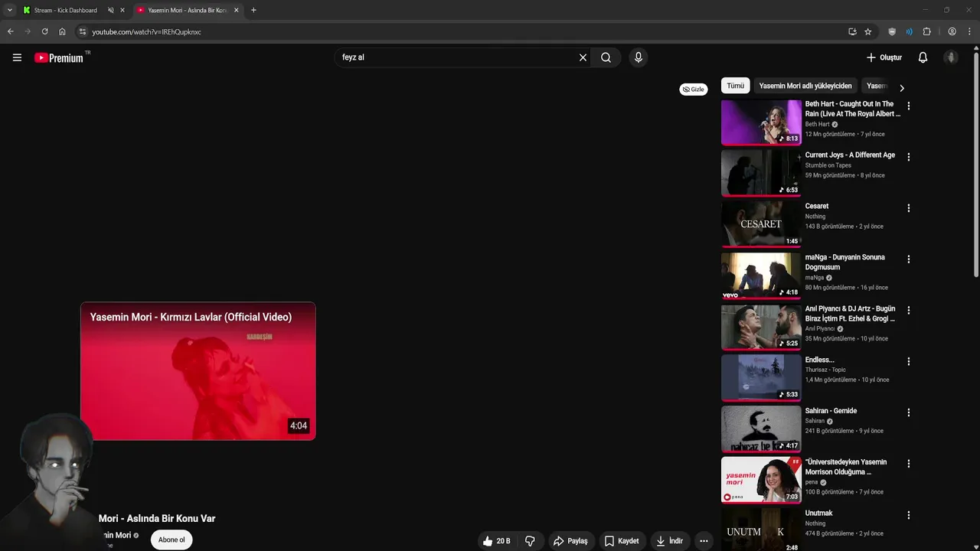Unmute the Kick Dashboard tab speaker icon
The image size is (980, 551).
(110, 10)
